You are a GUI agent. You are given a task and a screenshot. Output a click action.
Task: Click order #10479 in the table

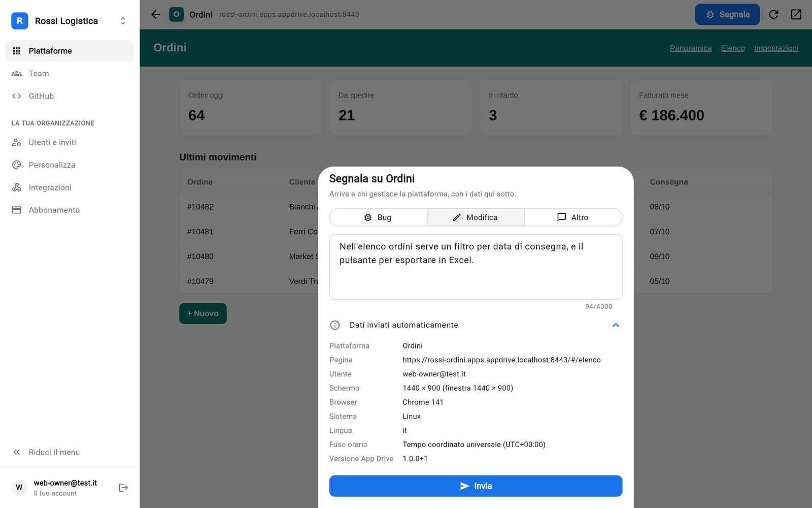coord(200,281)
